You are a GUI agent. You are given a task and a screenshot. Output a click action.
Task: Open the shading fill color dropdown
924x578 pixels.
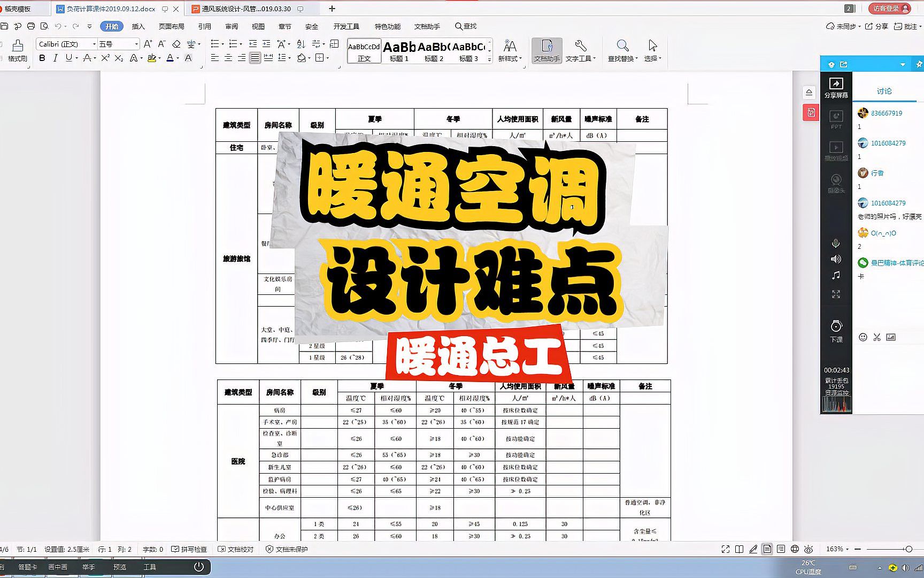pyautogui.click(x=310, y=58)
